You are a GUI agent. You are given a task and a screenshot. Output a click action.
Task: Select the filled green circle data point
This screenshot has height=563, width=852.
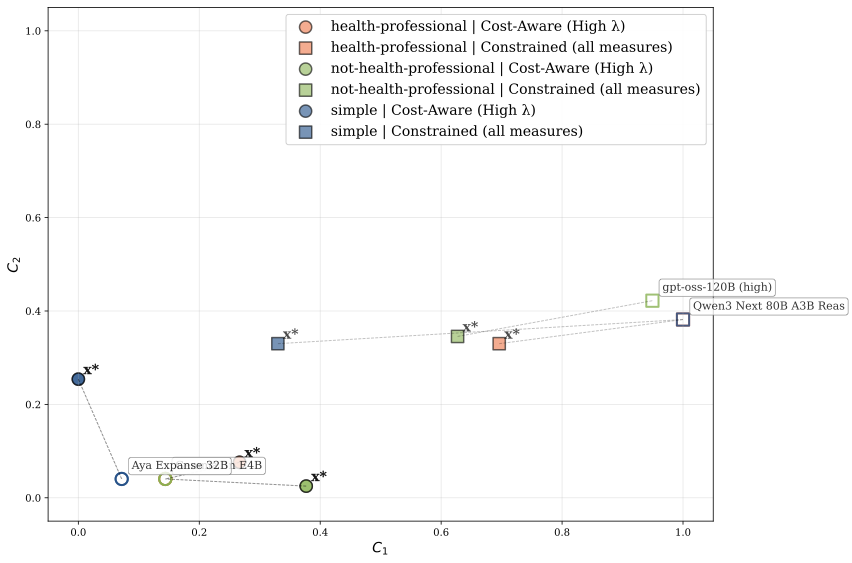[306, 486]
